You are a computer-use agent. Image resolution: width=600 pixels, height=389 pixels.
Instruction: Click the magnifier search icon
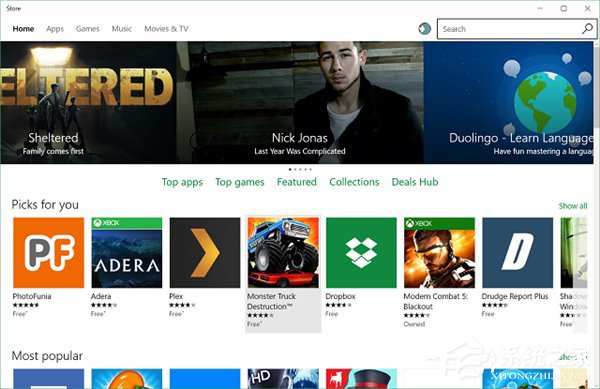(x=587, y=29)
